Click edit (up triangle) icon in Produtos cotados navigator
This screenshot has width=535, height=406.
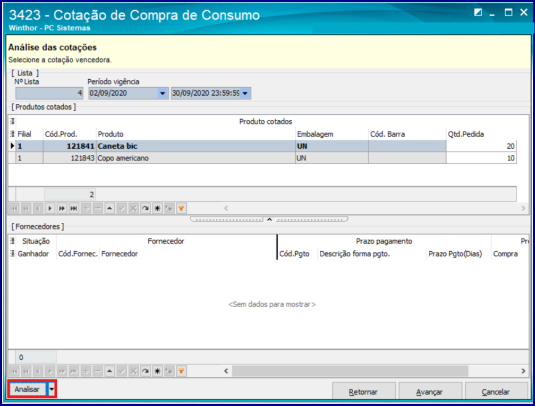coord(110,208)
